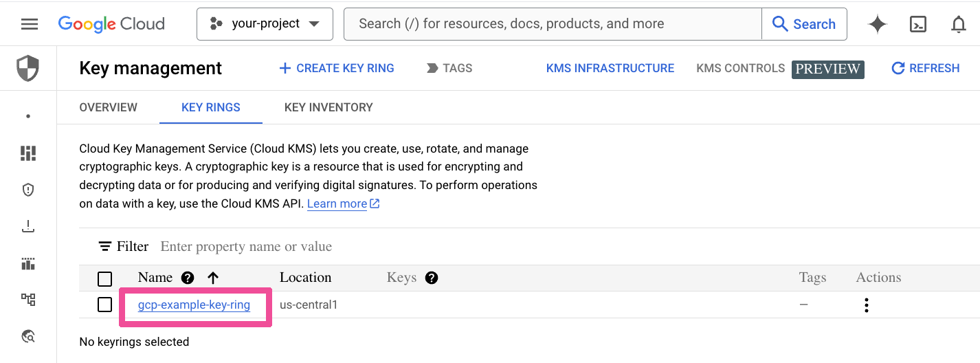This screenshot has height=363, width=980.
Task: Toggle the select-all header checkbox
Action: (x=104, y=278)
